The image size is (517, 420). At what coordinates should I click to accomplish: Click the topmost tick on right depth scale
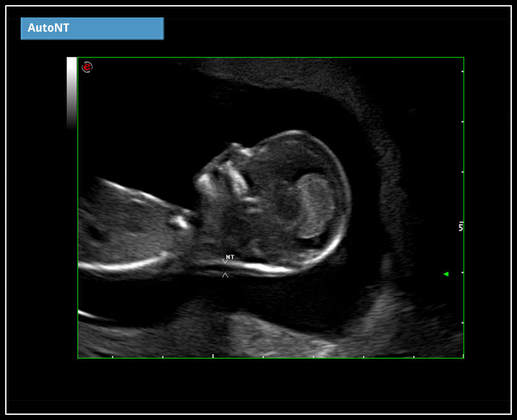[x=462, y=71]
